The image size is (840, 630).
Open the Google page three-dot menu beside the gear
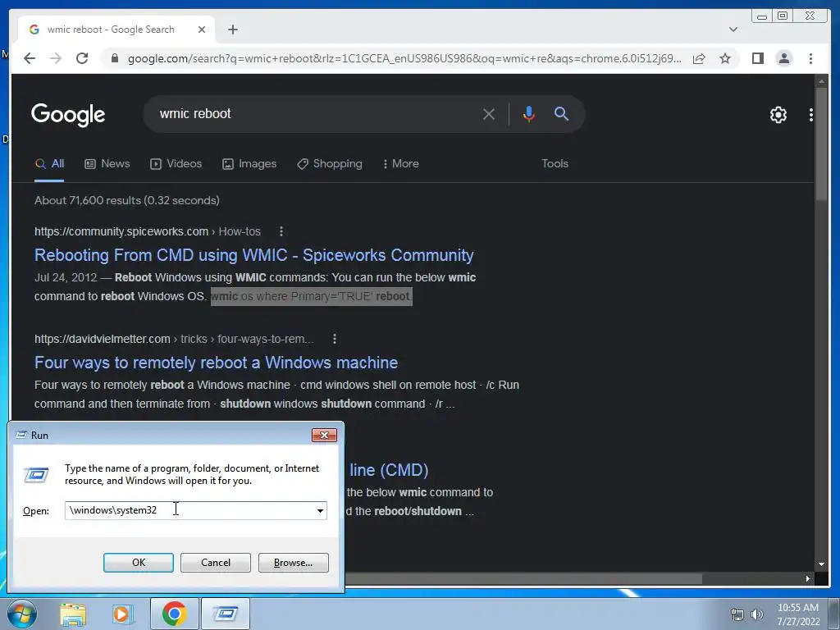811,115
